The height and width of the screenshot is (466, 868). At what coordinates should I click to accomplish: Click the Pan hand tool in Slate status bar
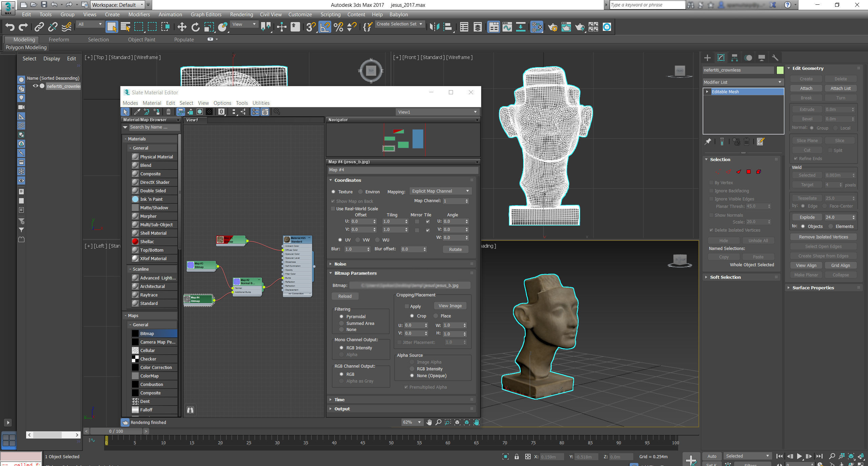tap(429, 422)
